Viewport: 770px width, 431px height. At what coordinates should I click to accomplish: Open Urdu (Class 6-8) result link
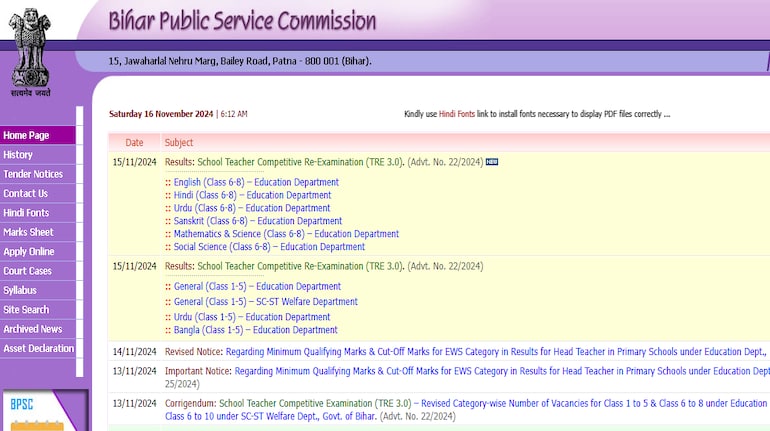tap(251, 208)
